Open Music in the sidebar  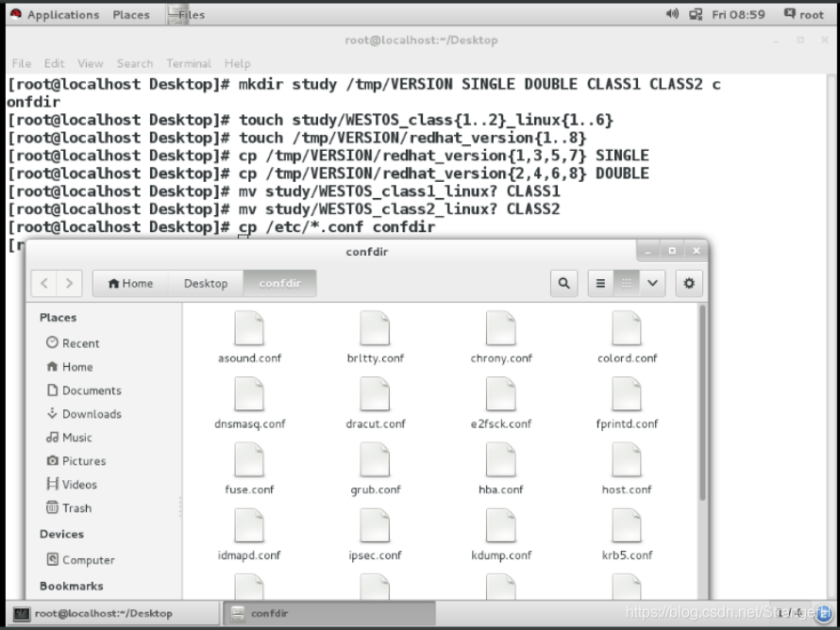(x=69, y=438)
